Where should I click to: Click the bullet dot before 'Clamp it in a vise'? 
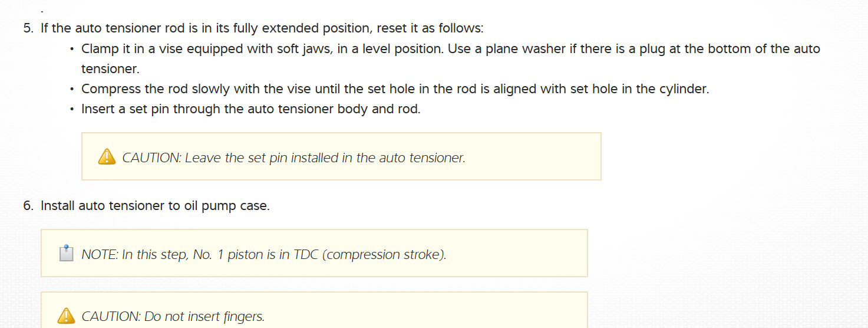(x=72, y=49)
